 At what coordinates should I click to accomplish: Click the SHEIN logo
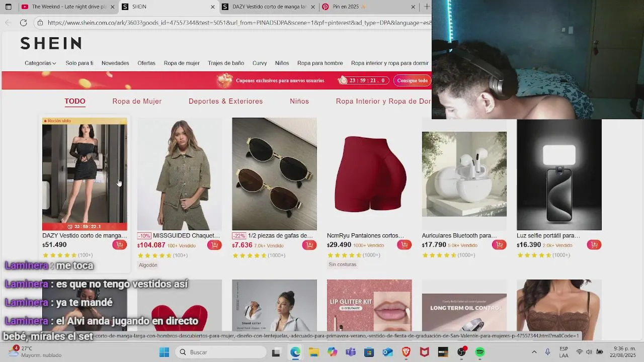coord(51,43)
